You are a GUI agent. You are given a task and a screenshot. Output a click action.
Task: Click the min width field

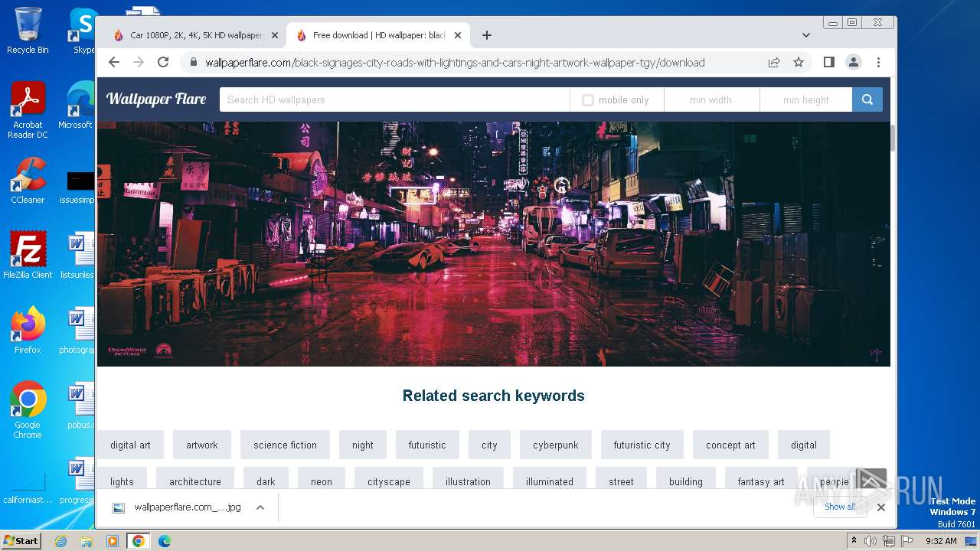(x=711, y=99)
